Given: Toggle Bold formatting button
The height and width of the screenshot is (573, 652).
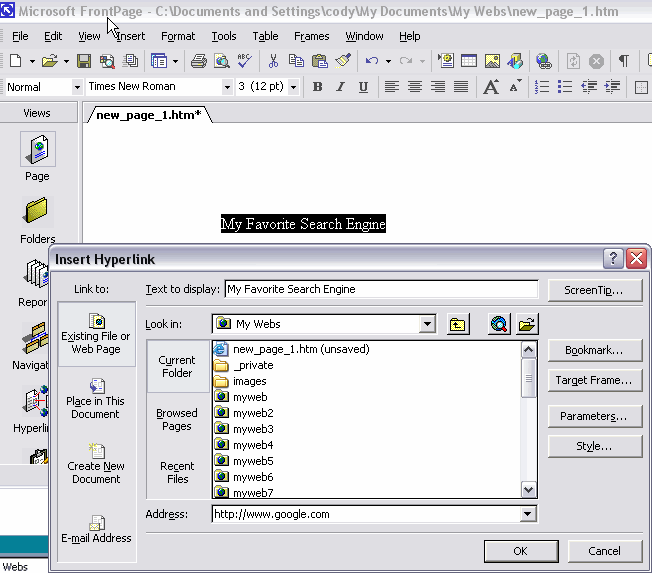Looking at the screenshot, I should coord(318,87).
